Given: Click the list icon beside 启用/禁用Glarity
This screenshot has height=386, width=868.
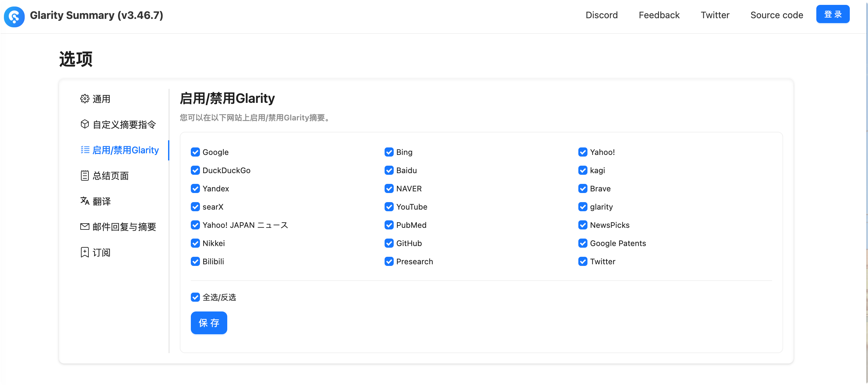Looking at the screenshot, I should coord(85,150).
